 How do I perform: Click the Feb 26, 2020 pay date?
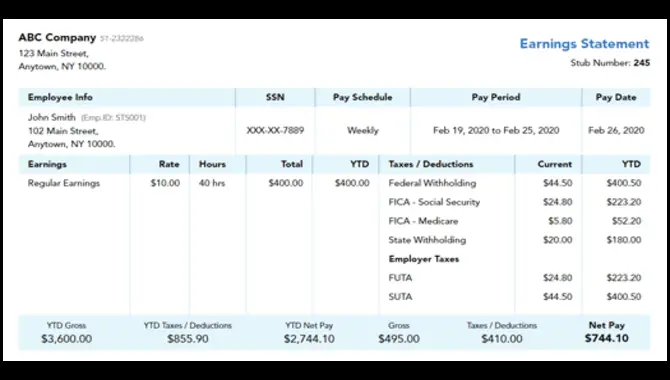coord(616,130)
